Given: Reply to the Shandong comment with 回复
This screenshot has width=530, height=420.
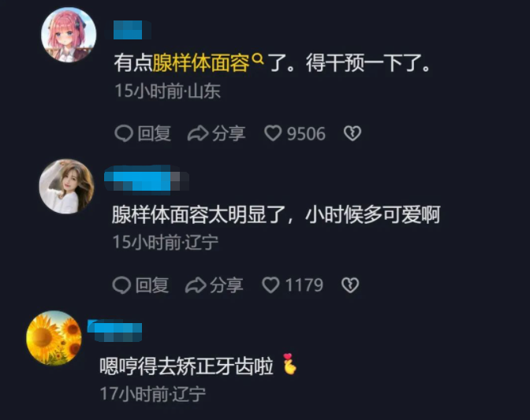Looking at the screenshot, I should click(143, 133).
